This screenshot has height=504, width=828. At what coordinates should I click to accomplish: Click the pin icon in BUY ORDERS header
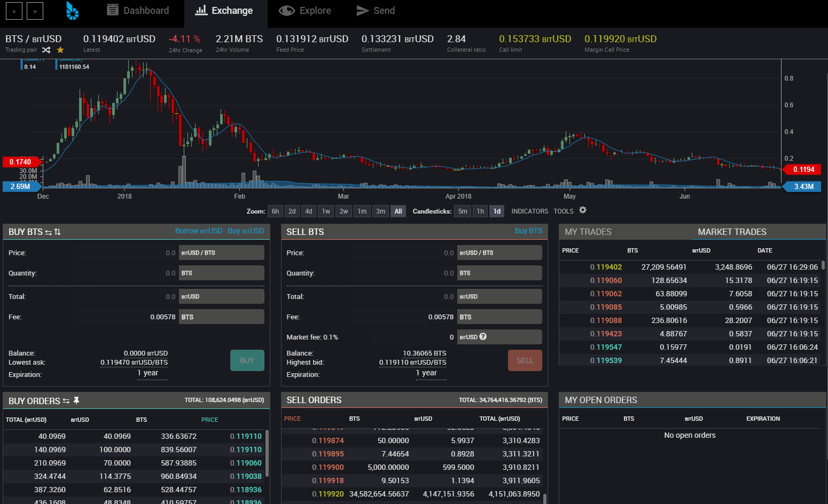click(76, 400)
